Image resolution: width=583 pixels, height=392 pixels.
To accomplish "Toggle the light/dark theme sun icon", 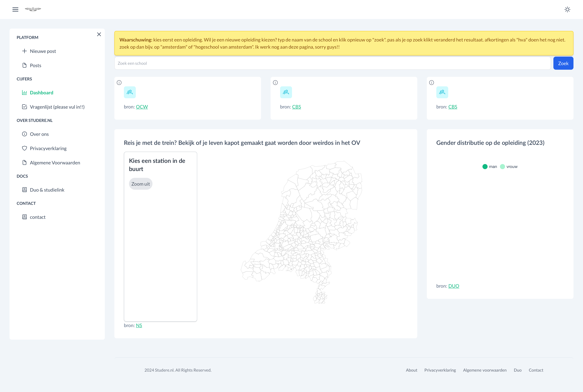I will [x=568, y=9].
